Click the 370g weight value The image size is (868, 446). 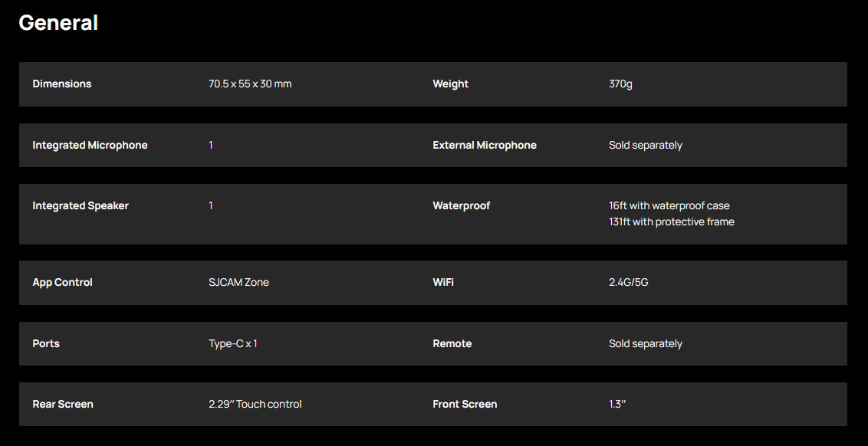[620, 84]
